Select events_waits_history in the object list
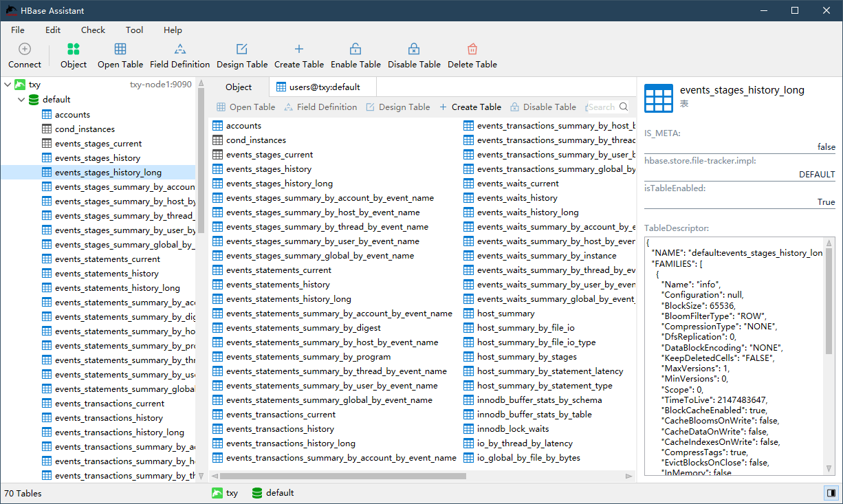Image resolution: width=843 pixels, height=504 pixels. click(517, 198)
